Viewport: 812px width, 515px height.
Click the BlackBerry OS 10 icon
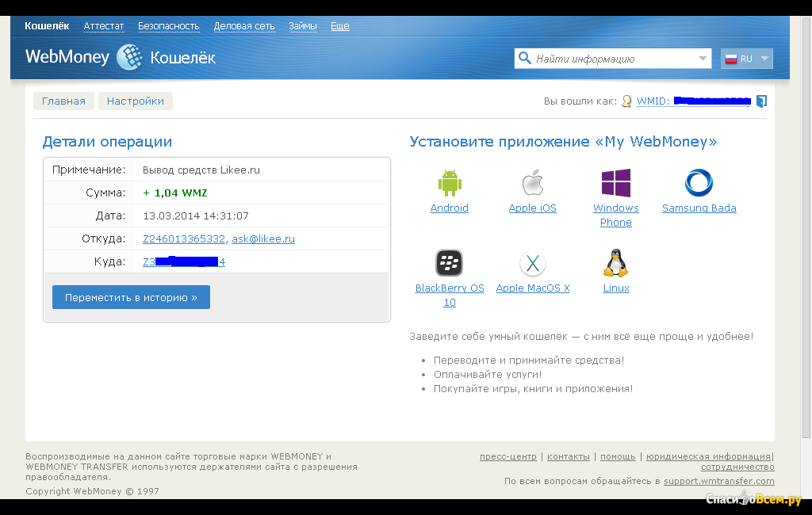tap(449, 263)
